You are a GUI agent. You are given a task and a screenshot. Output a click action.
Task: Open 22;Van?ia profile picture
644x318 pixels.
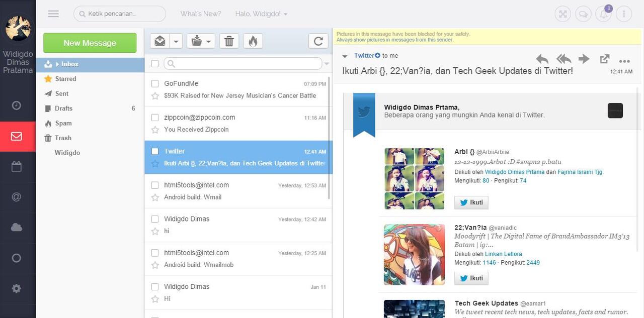[414, 254]
